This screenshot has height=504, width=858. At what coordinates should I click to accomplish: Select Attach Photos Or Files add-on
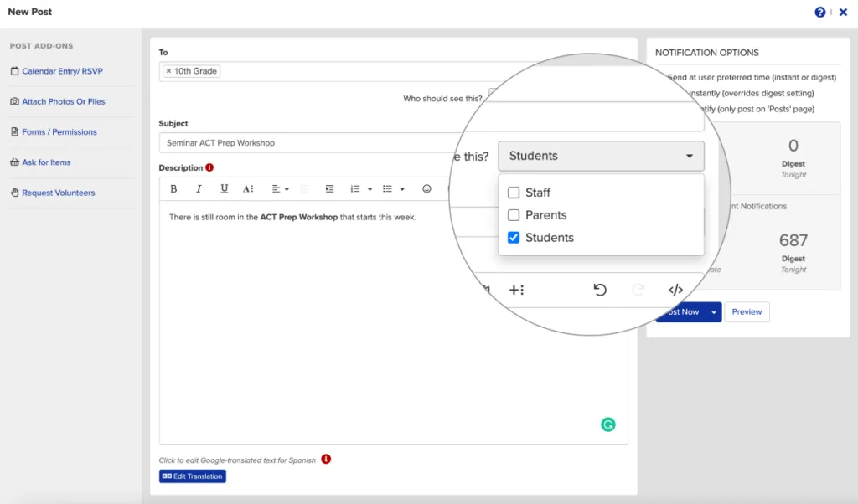[x=63, y=101]
